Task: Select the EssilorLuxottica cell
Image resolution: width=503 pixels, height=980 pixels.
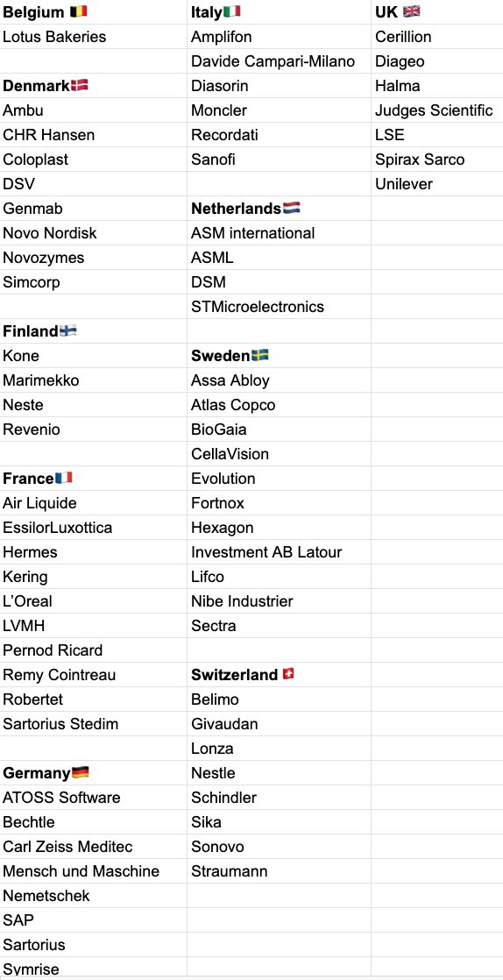Action: pos(93,528)
